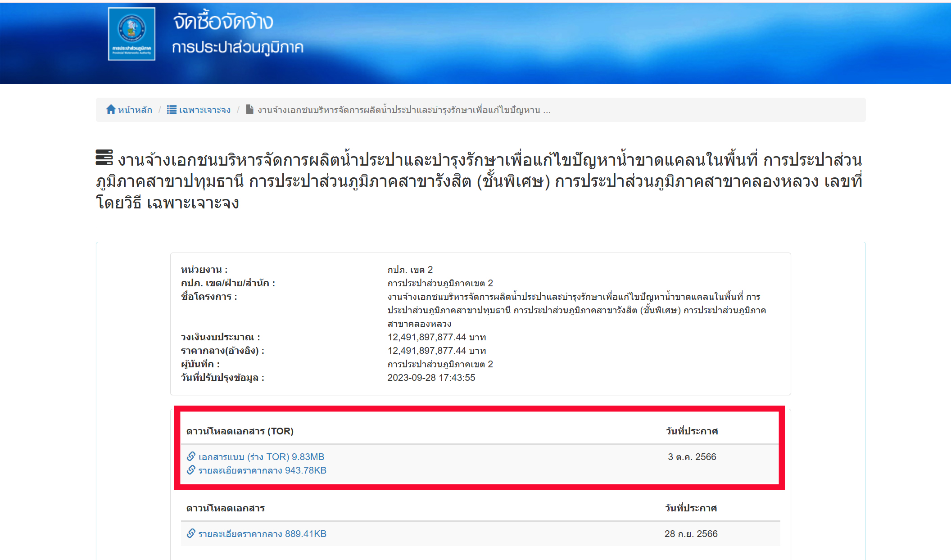This screenshot has width=951, height=560.
Task: Open the หน้าหลัก breadcrumb link
Action: [135, 110]
